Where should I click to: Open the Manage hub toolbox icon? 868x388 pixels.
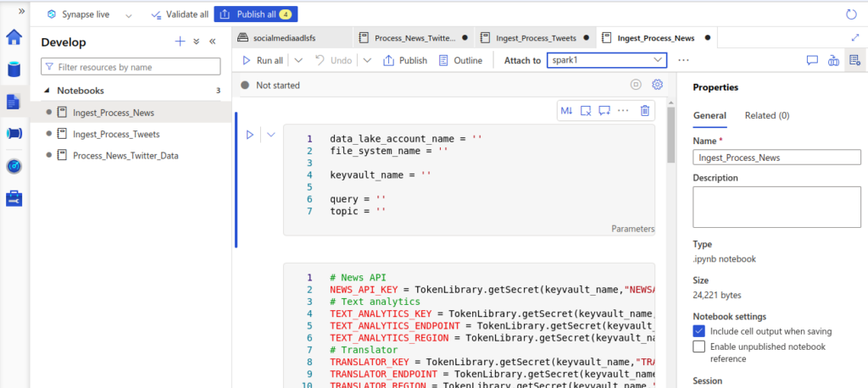click(14, 198)
